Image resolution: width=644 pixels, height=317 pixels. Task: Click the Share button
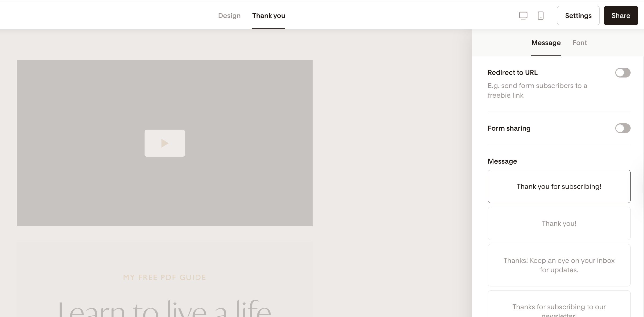point(621,16)
